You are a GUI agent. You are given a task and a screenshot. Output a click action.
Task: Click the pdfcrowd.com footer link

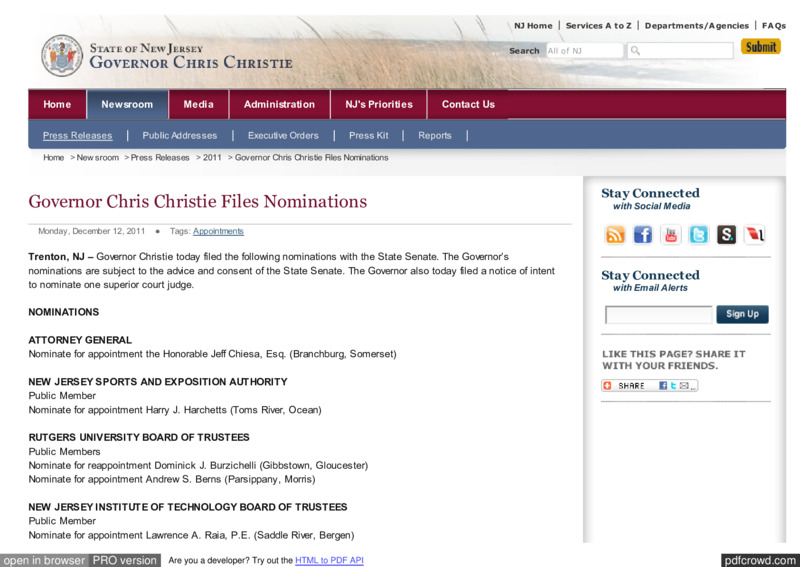click(761, 560)
